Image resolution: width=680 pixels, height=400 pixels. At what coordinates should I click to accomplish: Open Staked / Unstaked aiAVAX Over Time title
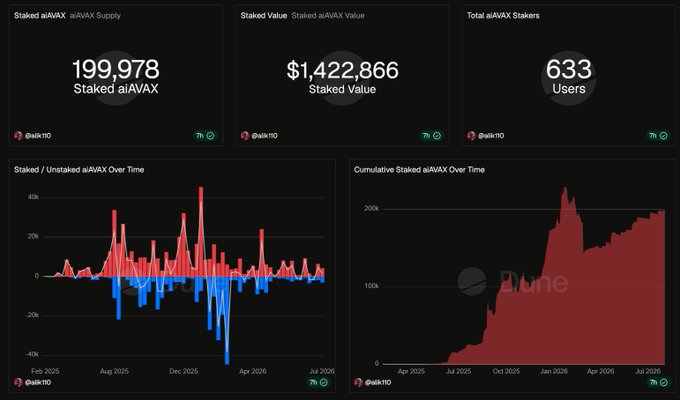click(x=79, y=170)
